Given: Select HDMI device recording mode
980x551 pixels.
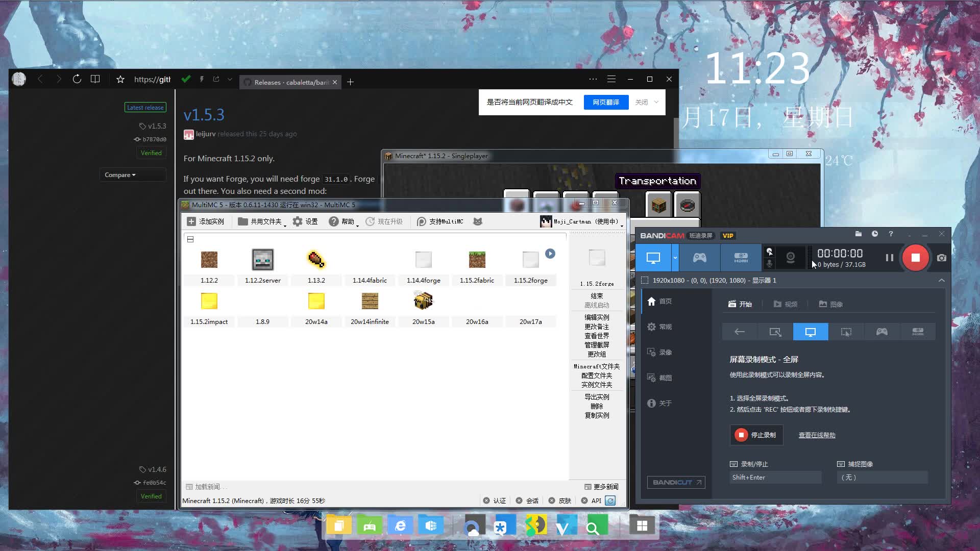Looking at the screenshot, I should point(741,258).
